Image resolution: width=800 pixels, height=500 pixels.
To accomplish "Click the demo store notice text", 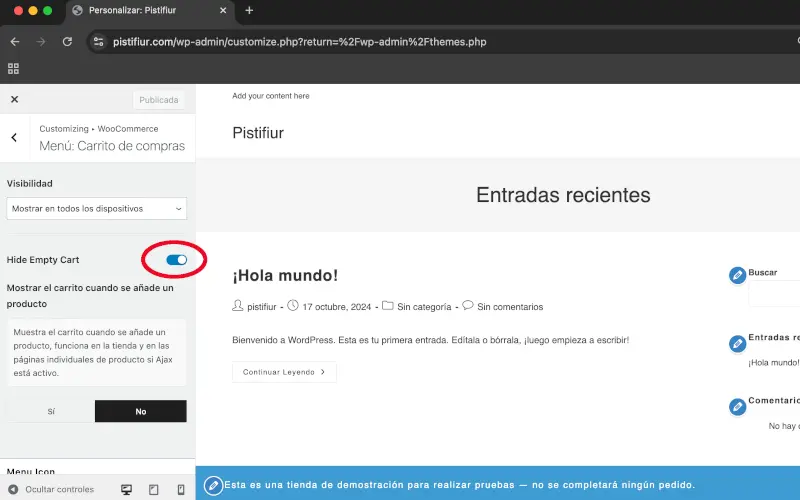I will tap(459, 485).
